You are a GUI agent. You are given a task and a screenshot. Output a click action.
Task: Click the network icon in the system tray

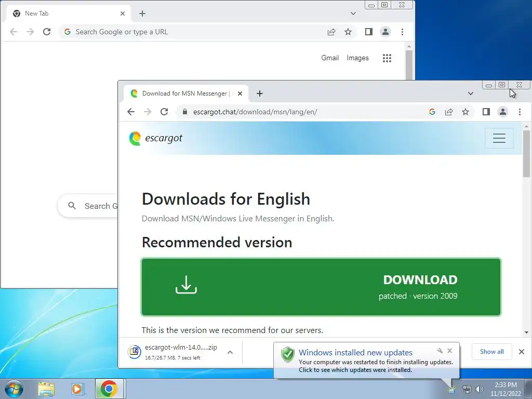pos(467,390)
